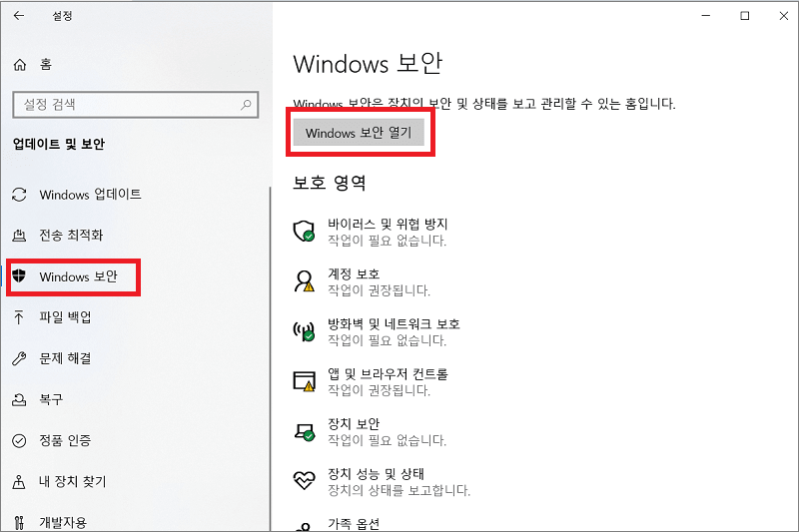Click the search magnifier icon

(x=246, y=105)
